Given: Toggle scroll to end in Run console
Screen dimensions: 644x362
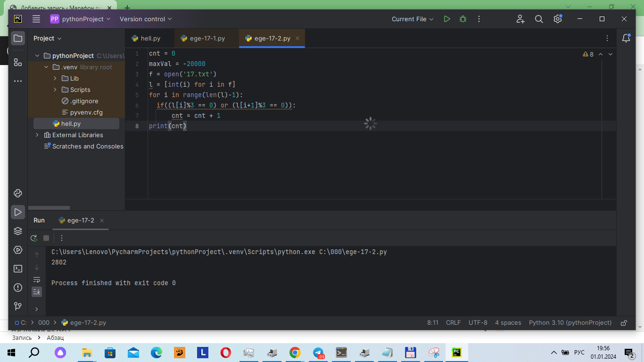Looking at the screenshot, I should 37,292.
